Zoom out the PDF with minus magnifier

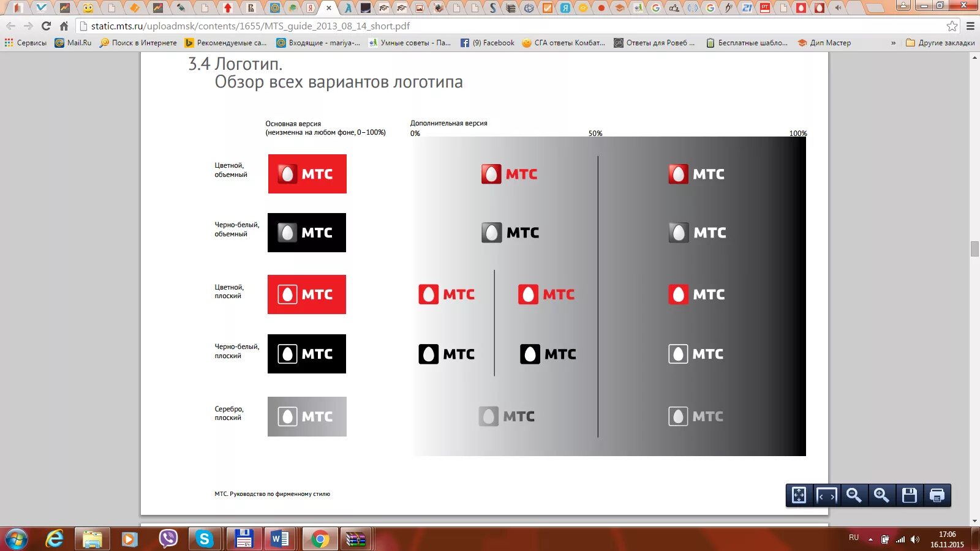pyautogui.click(x=854, y=495)
